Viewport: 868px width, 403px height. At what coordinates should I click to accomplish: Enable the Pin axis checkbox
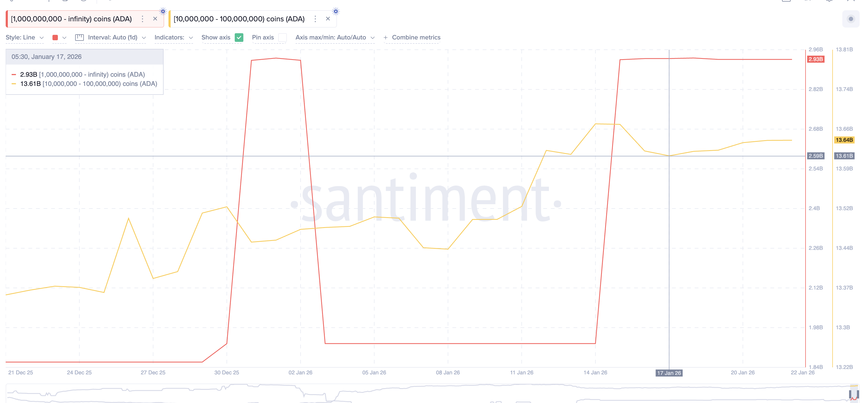point(282,37)
